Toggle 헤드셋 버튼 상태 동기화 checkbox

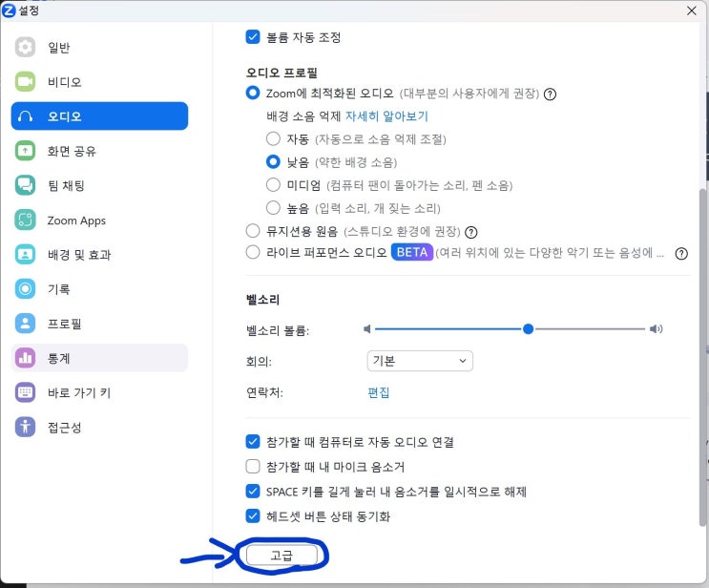click(253, 516)
